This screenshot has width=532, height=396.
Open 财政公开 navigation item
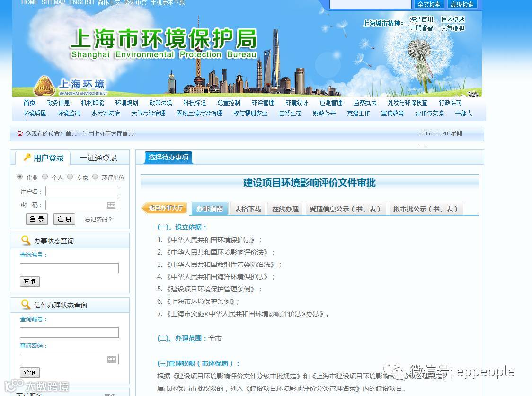(324, 113)
